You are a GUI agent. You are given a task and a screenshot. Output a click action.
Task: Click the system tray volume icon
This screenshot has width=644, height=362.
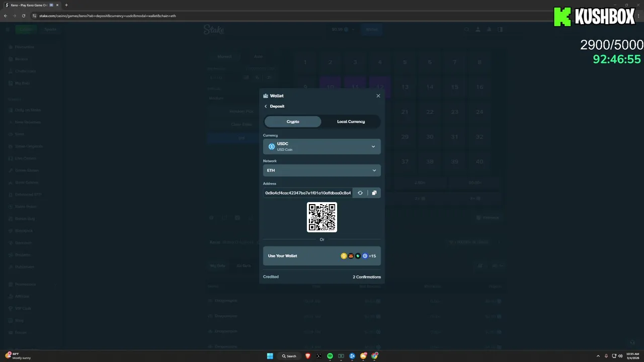pyautogui.click(x=620, y=356)
